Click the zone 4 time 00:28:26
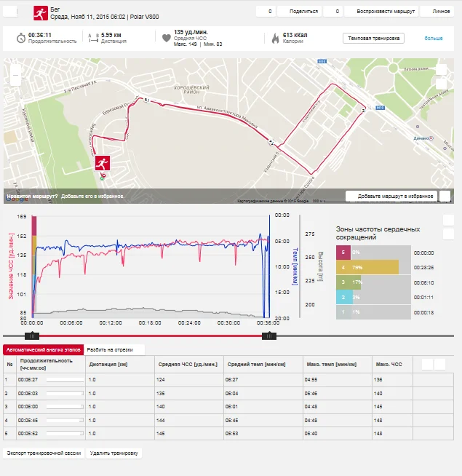462x476 pixels. [423, 267]
